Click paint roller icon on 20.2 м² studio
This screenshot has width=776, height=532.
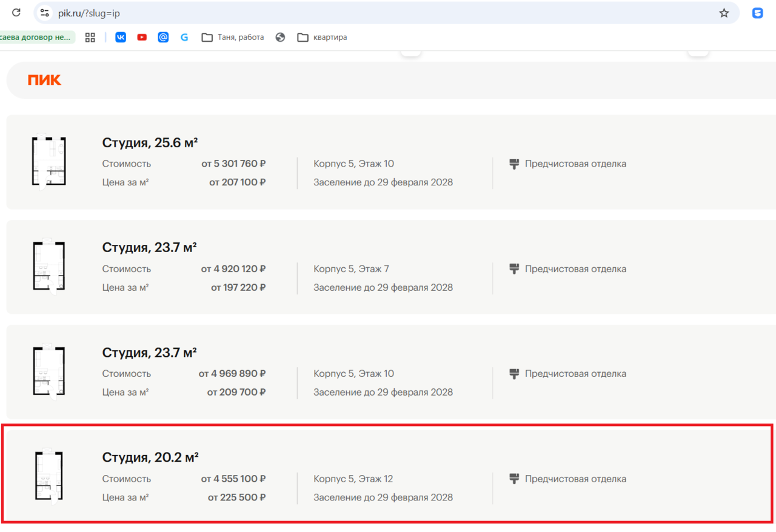pyautogui.click(x=514, y=479)
